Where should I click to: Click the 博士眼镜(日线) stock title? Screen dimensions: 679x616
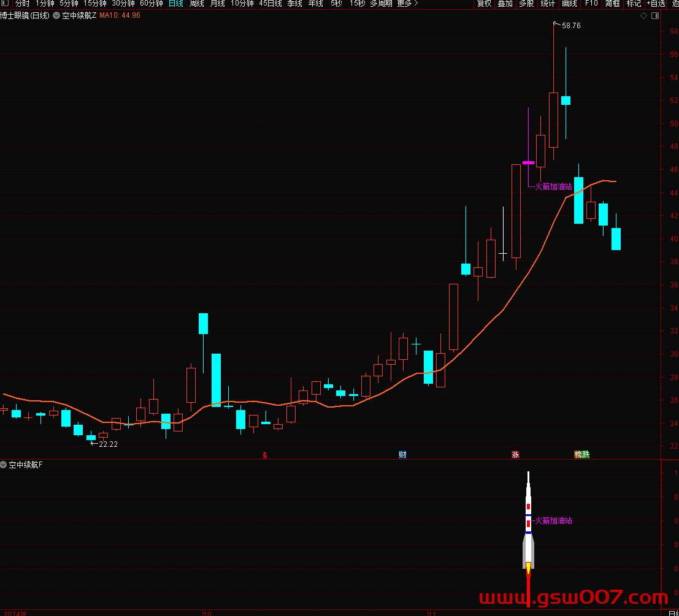click(x=25, y=15)
